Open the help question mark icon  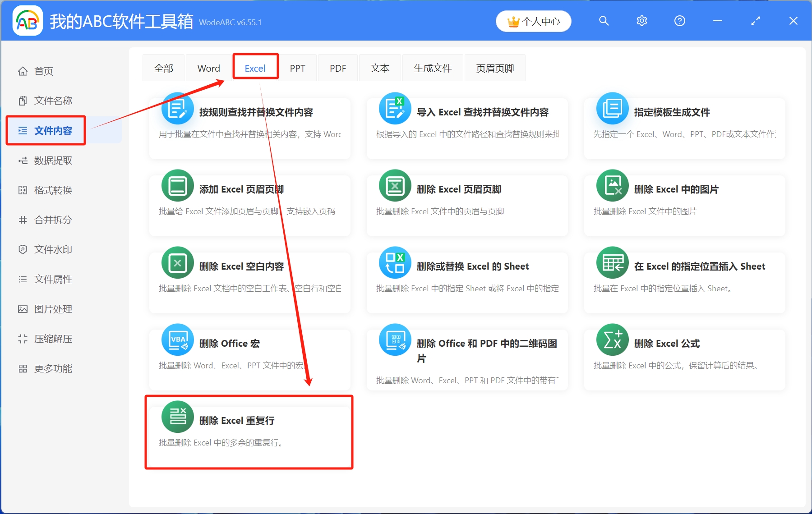(679, 21)
